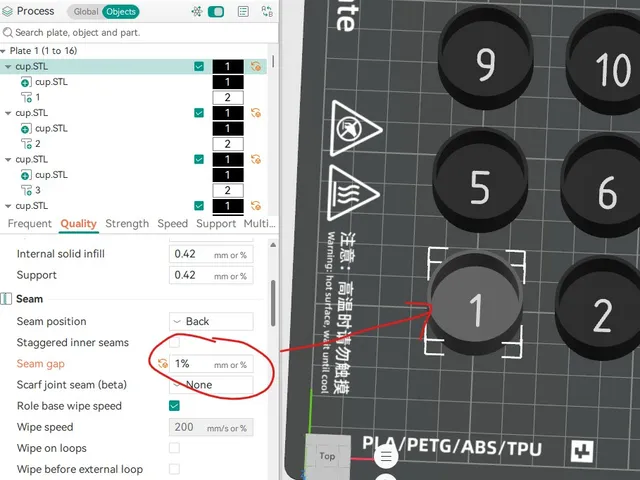Screen dimensions: 640x480
Task: Click reset settings icon on the last cup.STL row
Action: click(x=256, y=206)
